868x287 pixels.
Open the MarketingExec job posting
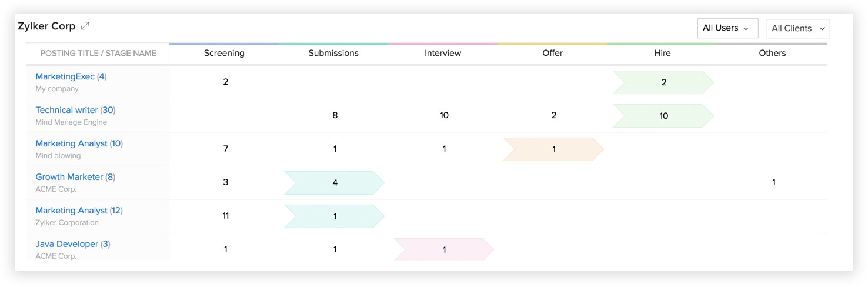[x=65, y=76]
